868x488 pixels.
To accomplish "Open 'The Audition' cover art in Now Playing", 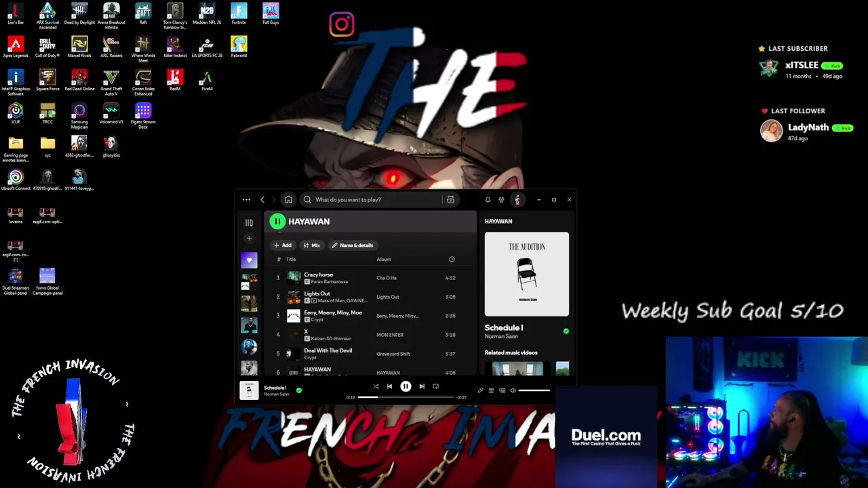I will [x=527, y=274].
